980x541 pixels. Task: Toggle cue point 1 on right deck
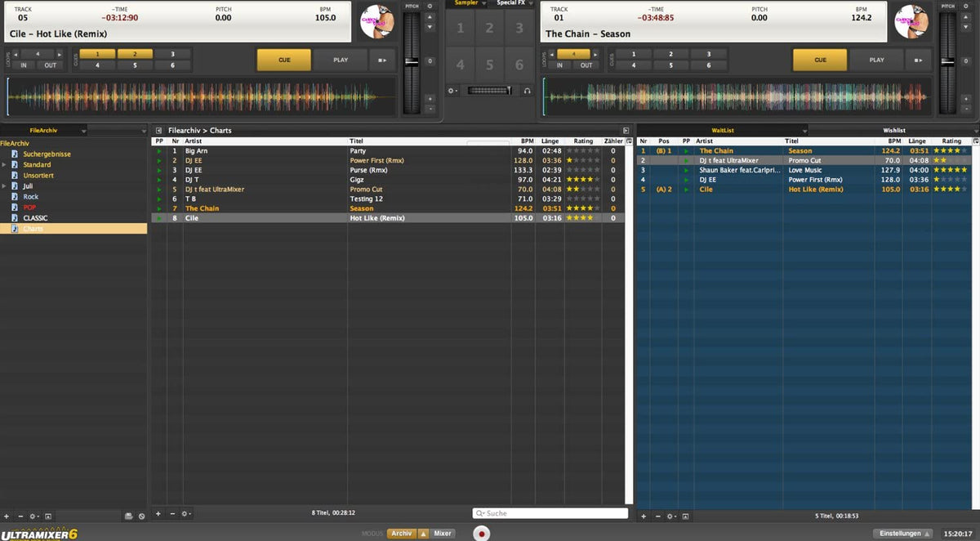(634, 54)
